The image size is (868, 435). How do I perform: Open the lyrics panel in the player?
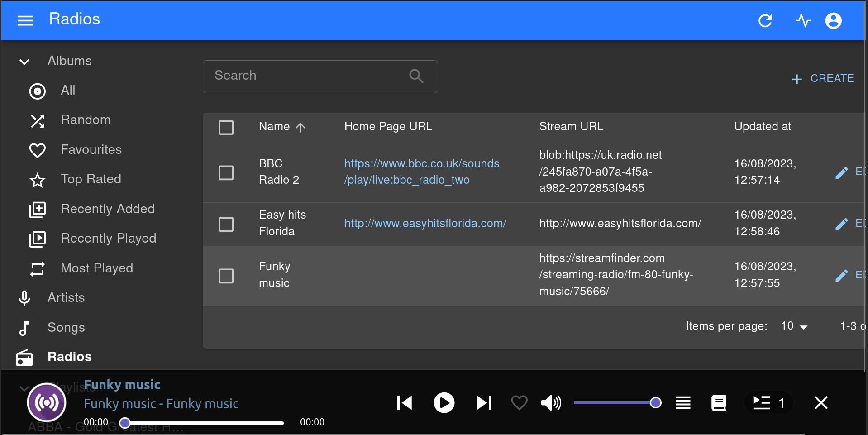click(718, 403)
